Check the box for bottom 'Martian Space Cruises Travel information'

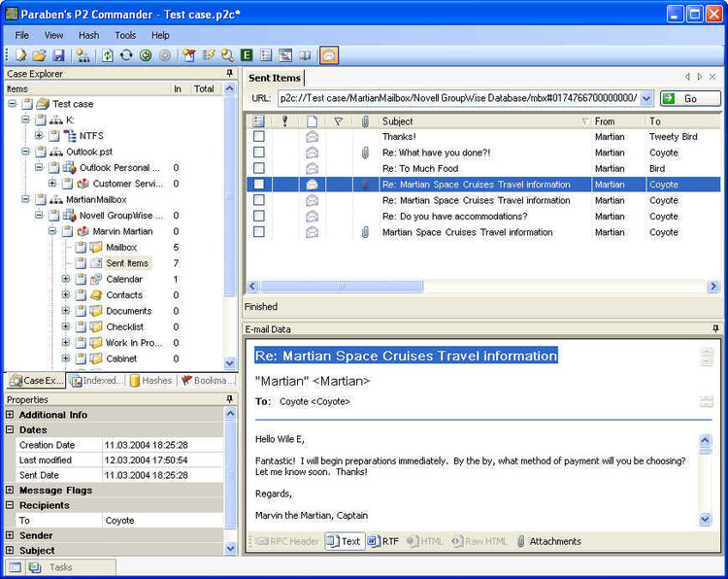click(259, 232)
